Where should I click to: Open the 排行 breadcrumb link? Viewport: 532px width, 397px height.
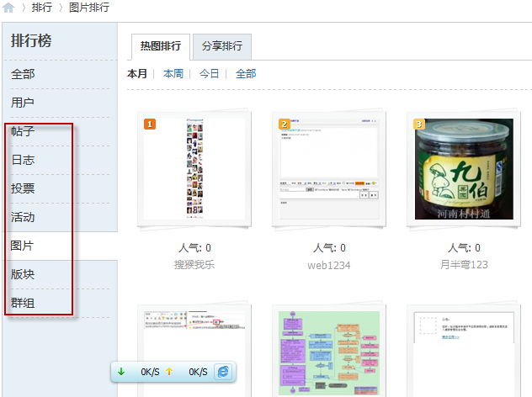[42, 7]
